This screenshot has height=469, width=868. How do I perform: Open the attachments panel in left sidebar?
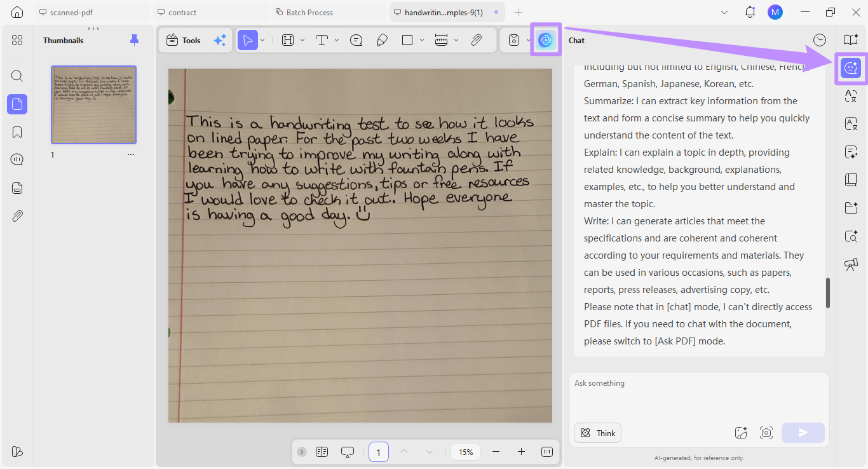[x=17, y=216]
